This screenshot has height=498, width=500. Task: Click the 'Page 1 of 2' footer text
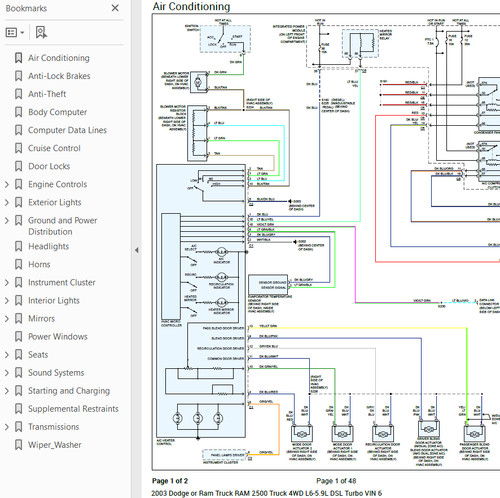point(170,481)
